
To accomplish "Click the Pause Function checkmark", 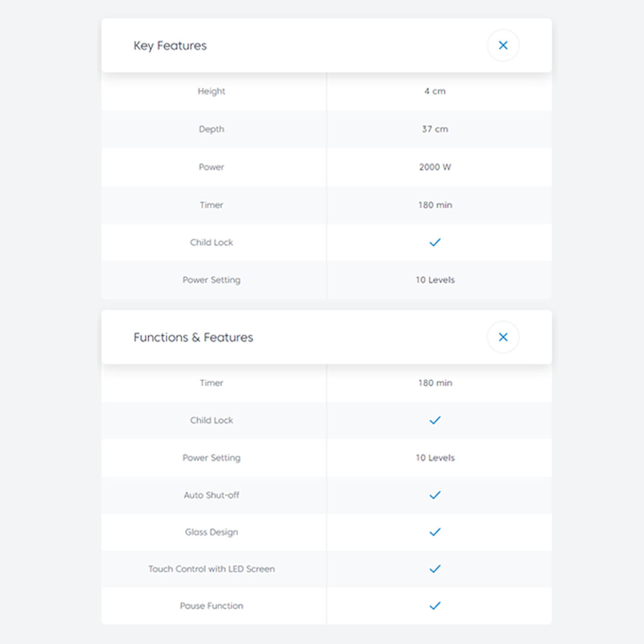I will (435, 606).
